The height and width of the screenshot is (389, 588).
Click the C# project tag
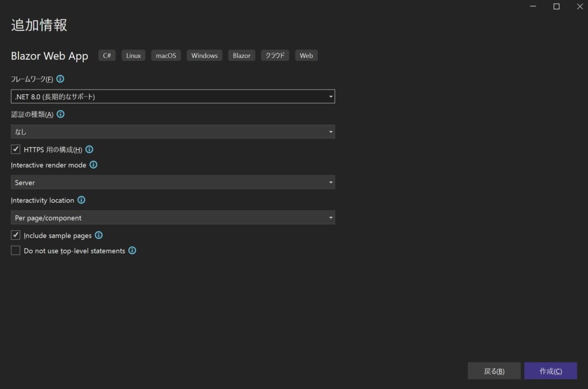tap(107, 55)
